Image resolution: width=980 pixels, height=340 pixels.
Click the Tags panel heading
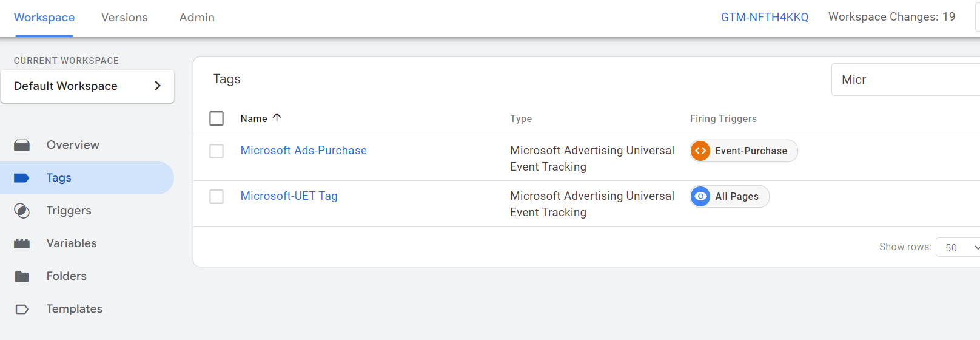pyautogui.click(x=227, y=79)
